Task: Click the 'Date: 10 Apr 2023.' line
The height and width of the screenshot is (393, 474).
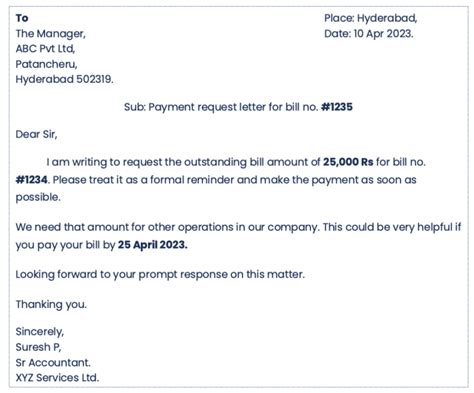Action: pyautogui.click(x=369, y=34)
